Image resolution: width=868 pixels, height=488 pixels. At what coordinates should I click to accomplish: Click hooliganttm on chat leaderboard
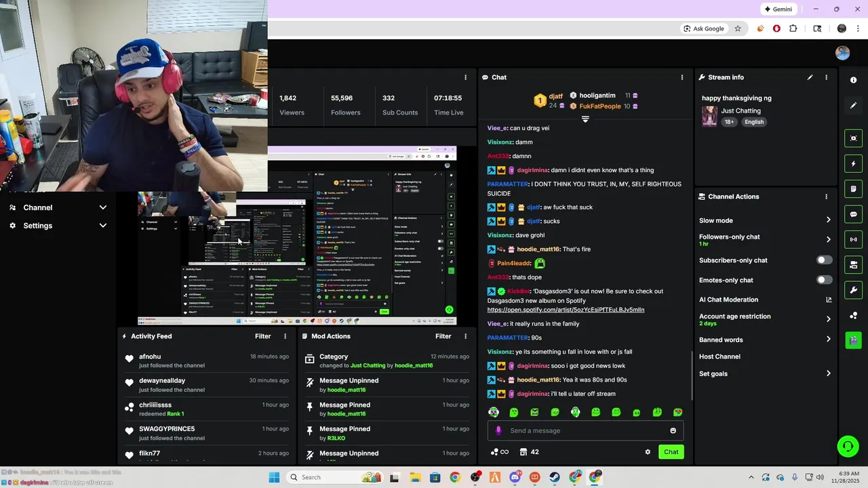coord(597,96)
